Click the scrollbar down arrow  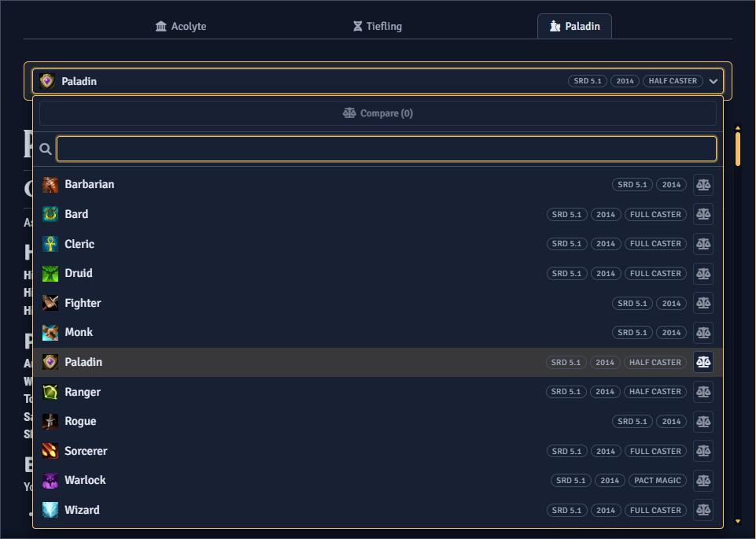[x=738, y=521]
